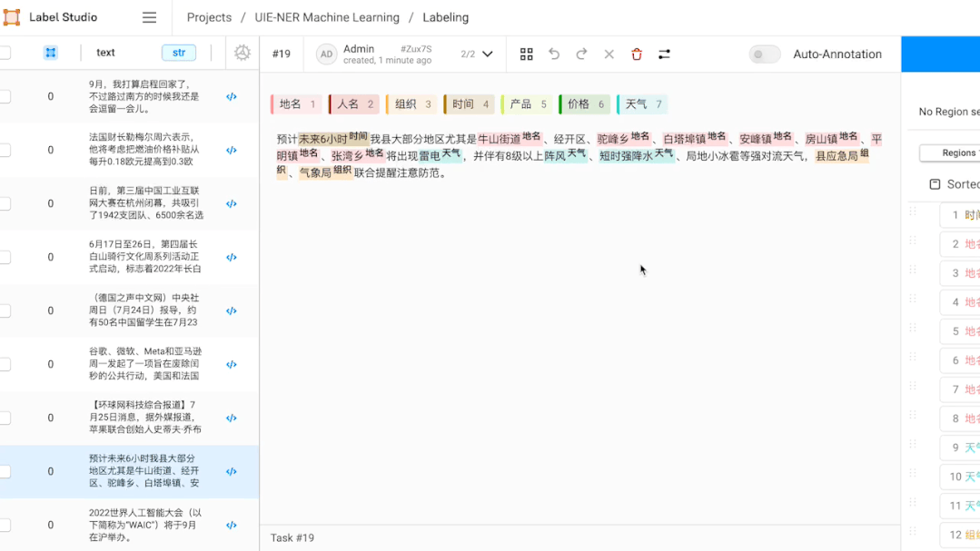Image resolution: width=980 pixels, height=551 pixels.
Task: Go to Projects breadcrumb
Action: click(x=209, y=17)
